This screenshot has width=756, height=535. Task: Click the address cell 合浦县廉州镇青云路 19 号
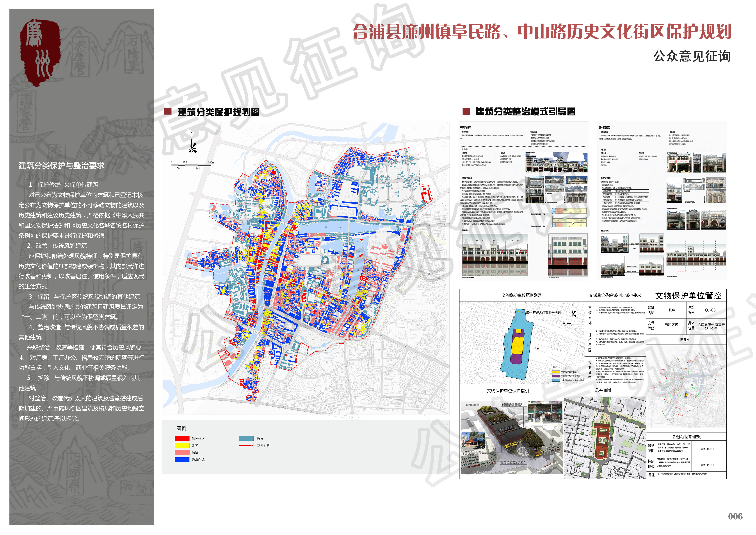[x=711, y=327]
